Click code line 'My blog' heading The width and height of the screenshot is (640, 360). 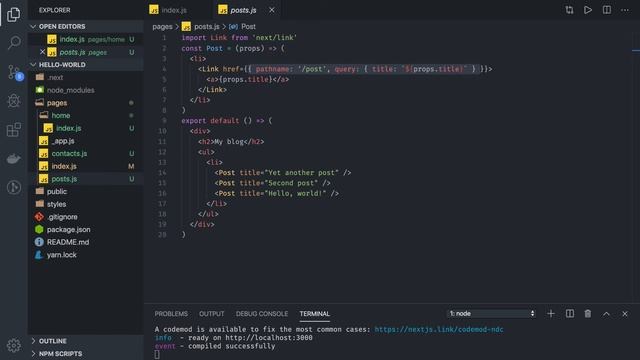231,142
